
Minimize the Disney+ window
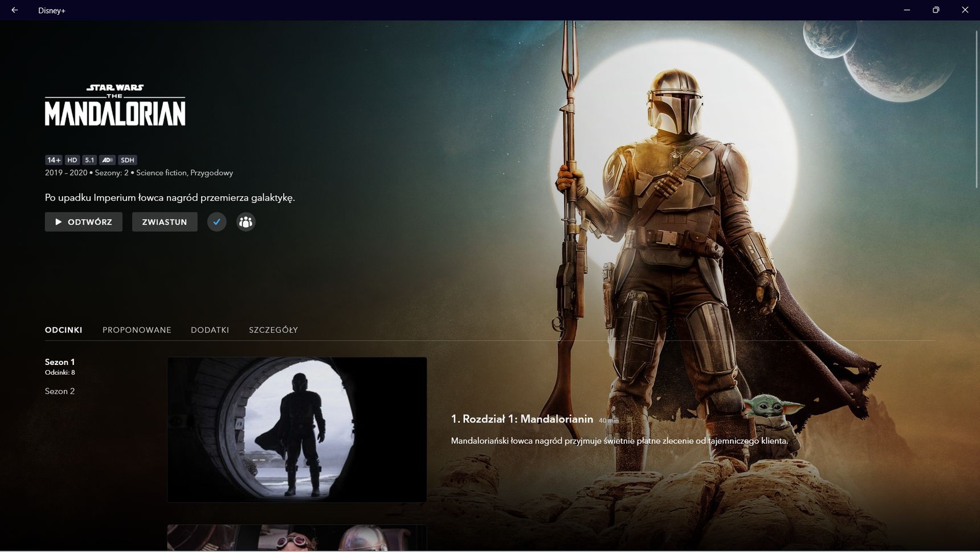pyautogui.click(x=907, y=10)
